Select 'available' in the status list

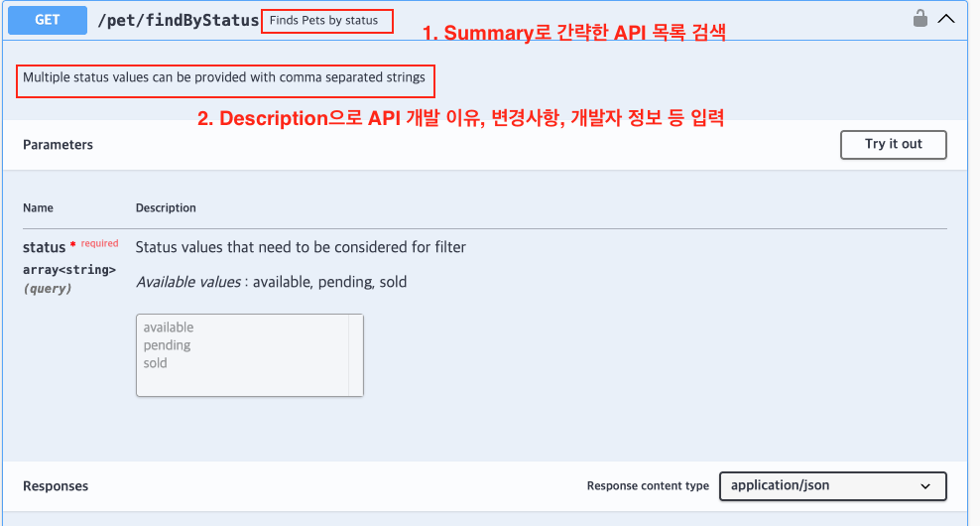tap(169, 328)
